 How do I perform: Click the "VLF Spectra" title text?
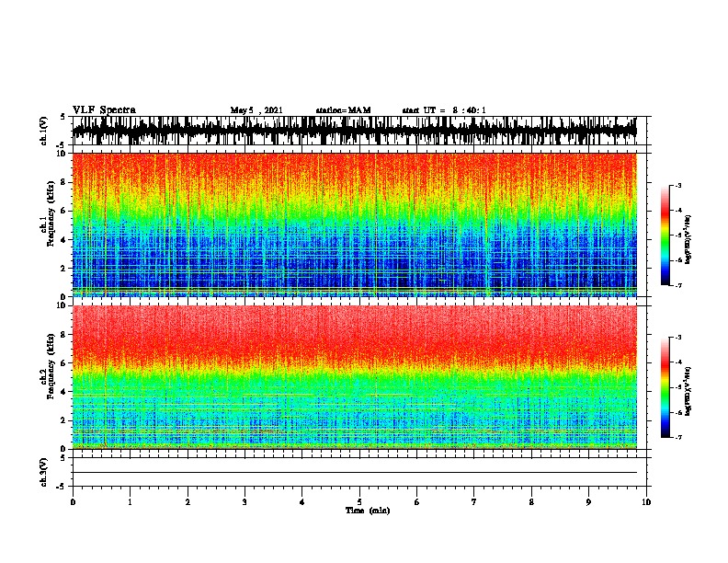click(x=104, y=110)
